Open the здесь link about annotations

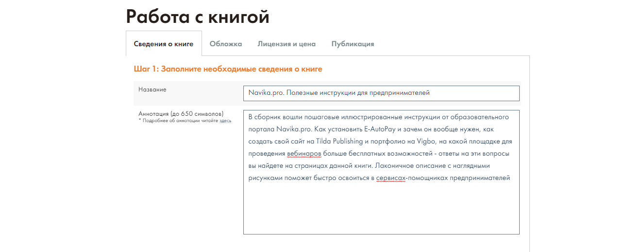click(225, 121)
